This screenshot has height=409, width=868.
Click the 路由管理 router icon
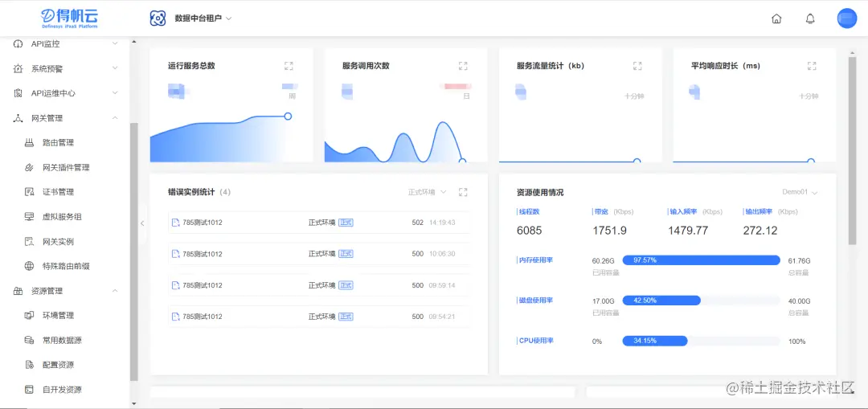[30, 143]
